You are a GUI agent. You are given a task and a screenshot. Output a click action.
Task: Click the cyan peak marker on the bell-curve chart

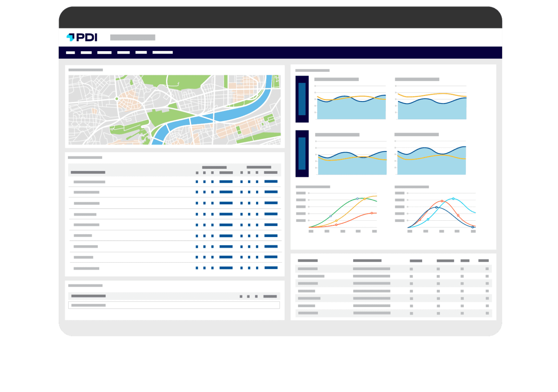453,199
